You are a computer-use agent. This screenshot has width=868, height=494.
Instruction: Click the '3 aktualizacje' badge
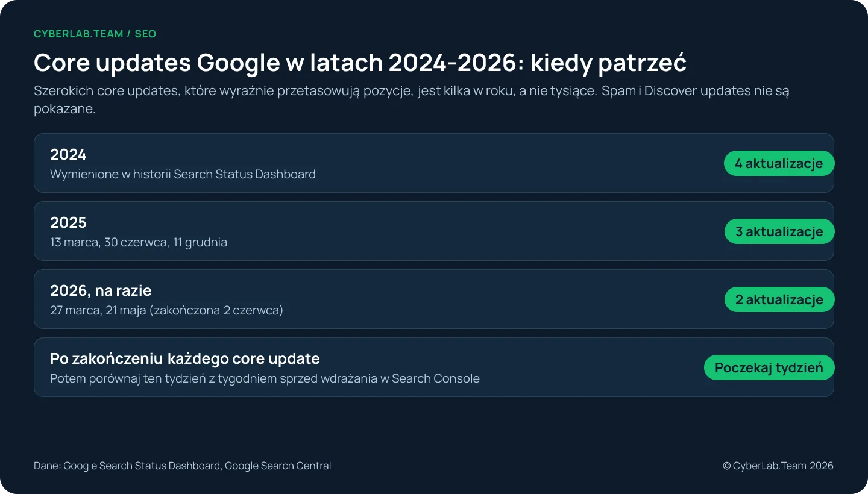click(779, 231)
